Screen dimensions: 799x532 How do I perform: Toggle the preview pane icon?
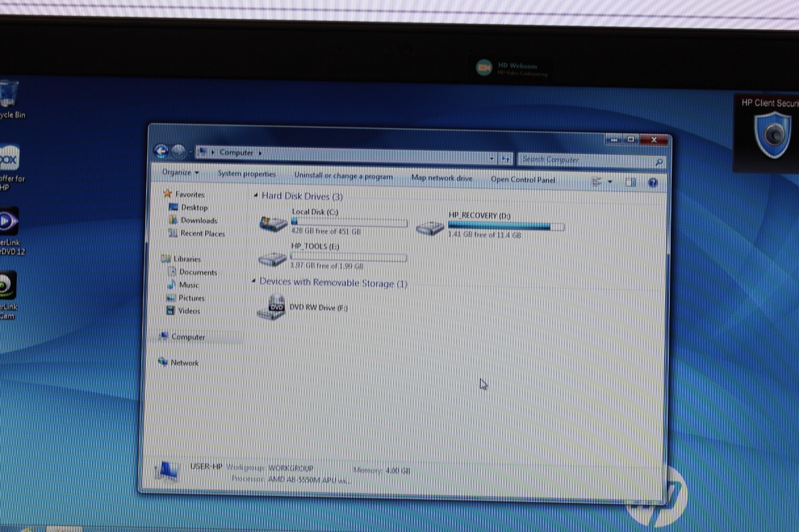pos(631,182)
